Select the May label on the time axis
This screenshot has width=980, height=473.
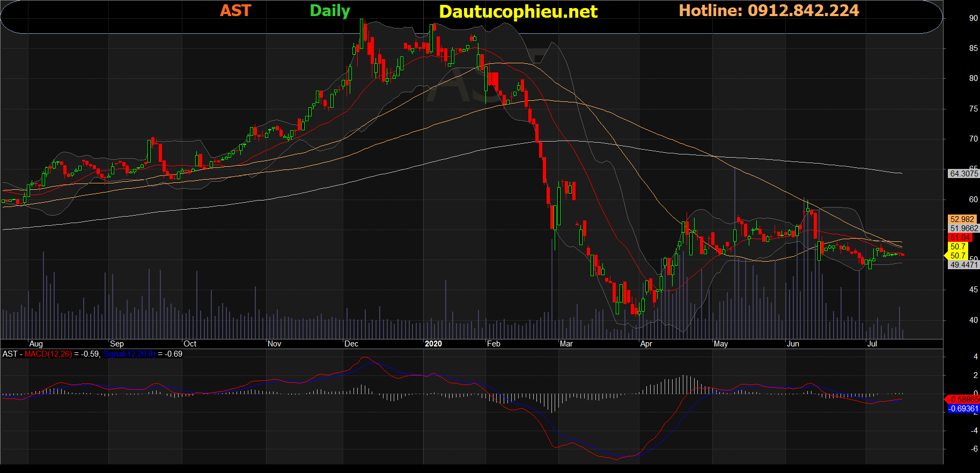(721, 344)
